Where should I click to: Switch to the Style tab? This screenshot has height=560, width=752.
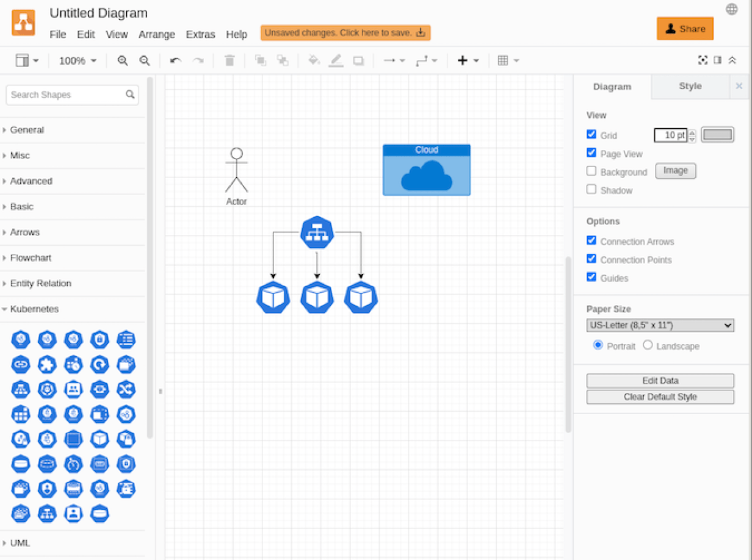tap(690, 86)
